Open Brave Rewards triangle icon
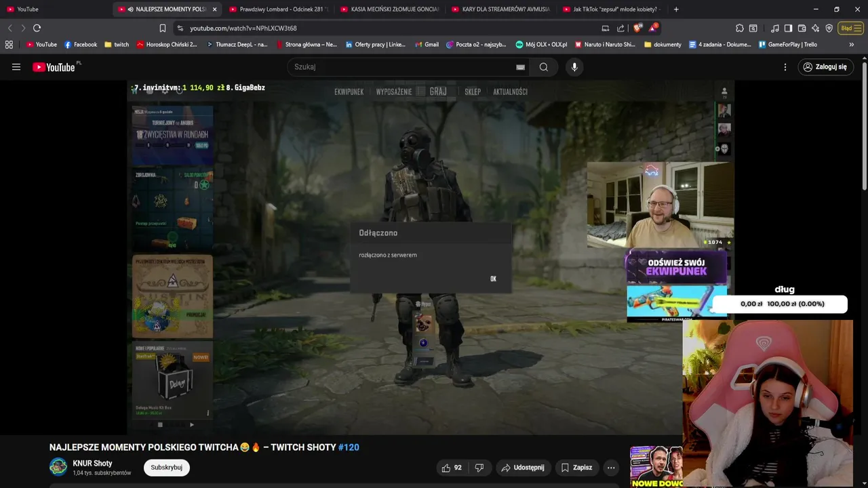Image resolution: width=868 pixels, height=488 pixels. pos(652,28)
